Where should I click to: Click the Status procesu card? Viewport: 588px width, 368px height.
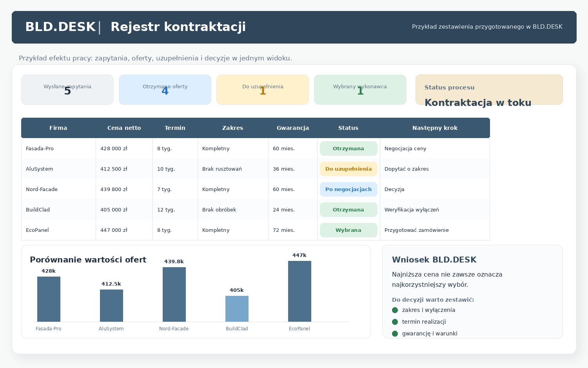pos(489,90)
